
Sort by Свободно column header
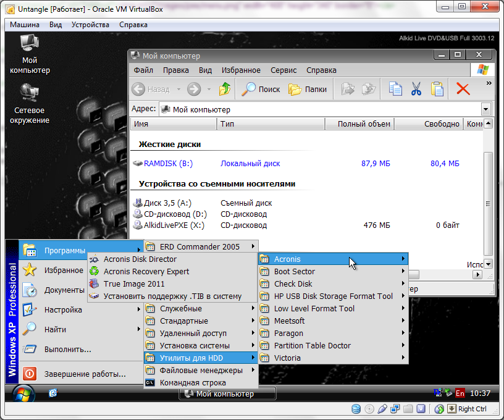tap(429, 124)
